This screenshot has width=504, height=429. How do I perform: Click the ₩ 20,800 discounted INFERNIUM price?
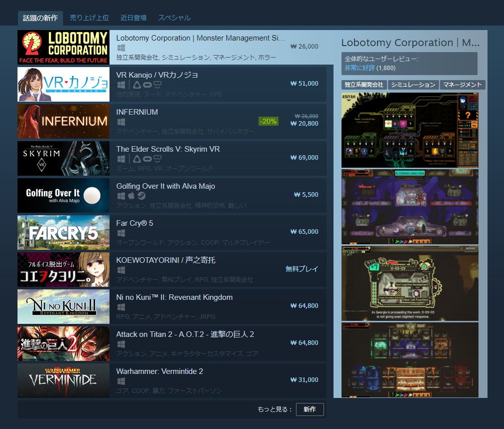point(304,123)
